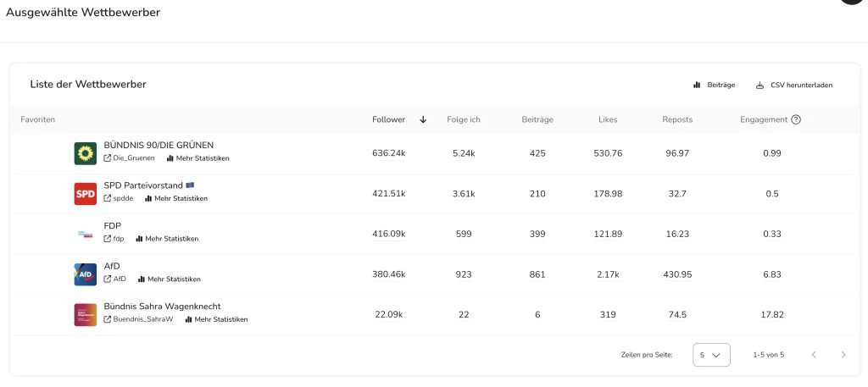Image resolution: width=868 pixels, height=387 pixels.
Task: Sort by the Folge ich column header
Action: (464, 119)
